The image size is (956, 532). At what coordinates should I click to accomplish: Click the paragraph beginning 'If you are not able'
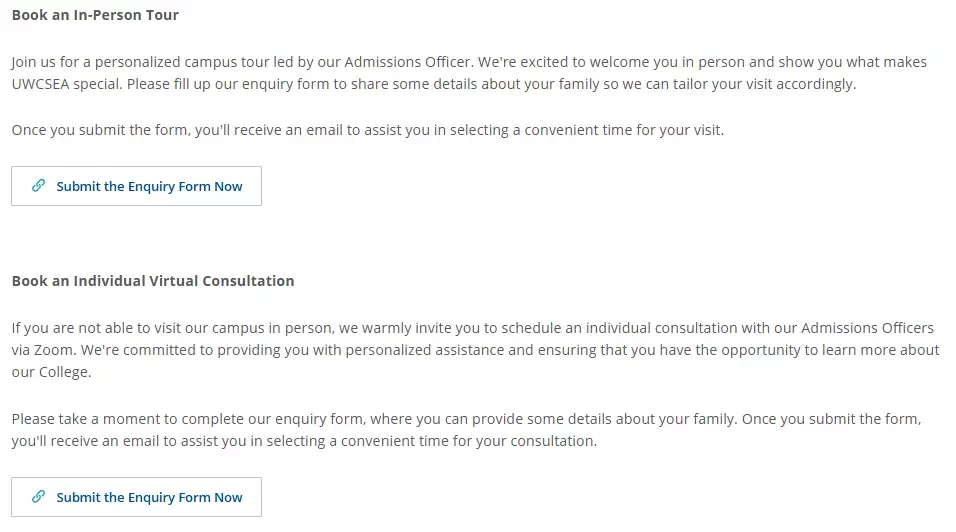click(x=475, y=350)
